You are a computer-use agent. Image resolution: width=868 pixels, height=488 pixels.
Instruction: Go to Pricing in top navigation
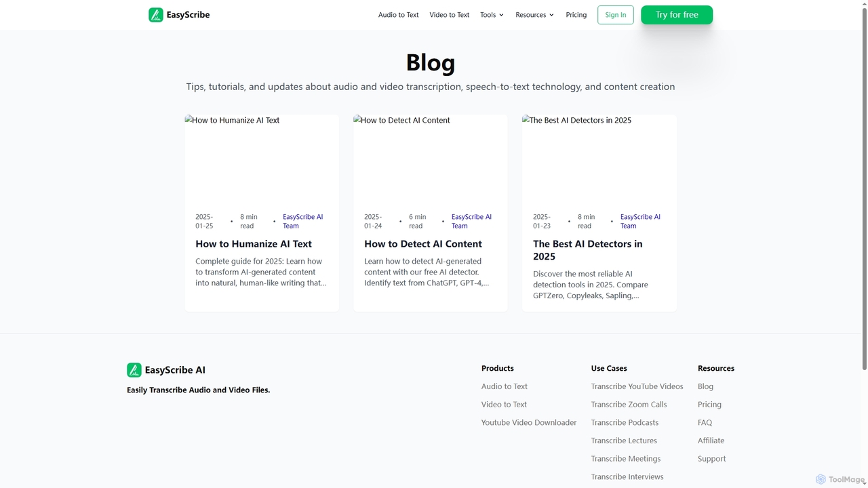[576, 15]
